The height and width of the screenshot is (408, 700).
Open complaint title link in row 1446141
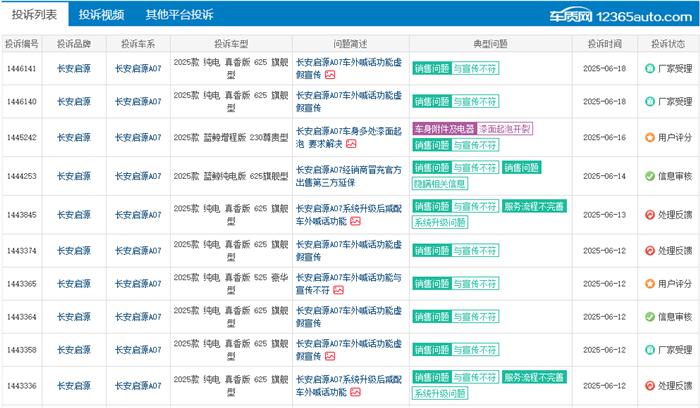(349, 68)
